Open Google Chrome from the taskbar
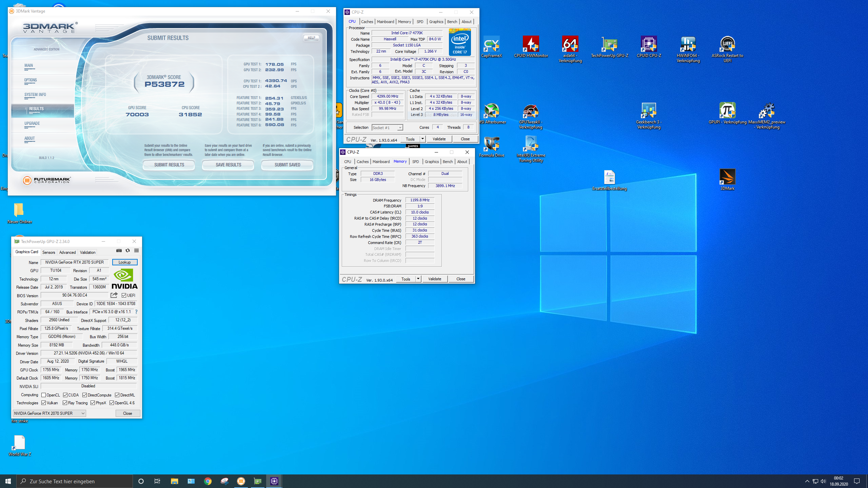This screenshot has height=488, width=868. [x=208, y=481]
